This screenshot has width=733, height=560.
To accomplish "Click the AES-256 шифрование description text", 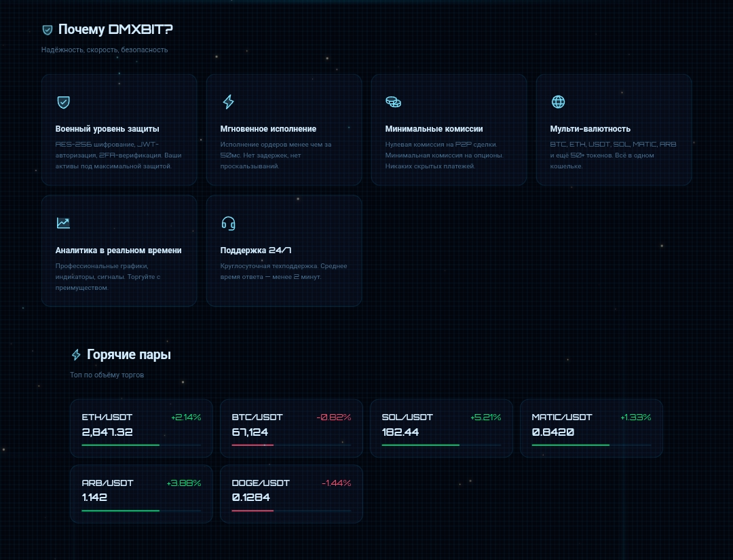I will [x=118, y=155].
